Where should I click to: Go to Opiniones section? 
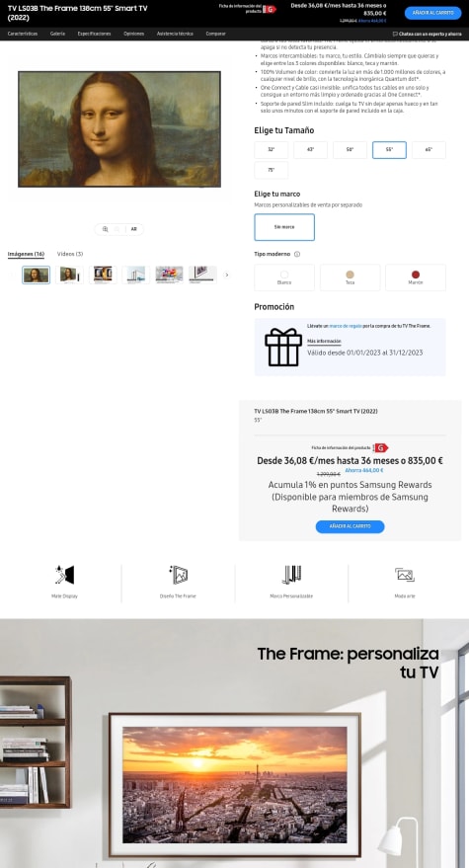(x=134, y=34)
